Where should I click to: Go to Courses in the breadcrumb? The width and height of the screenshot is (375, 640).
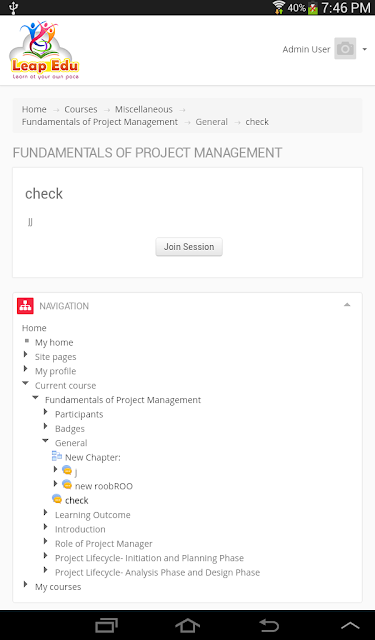click(81, 109)
